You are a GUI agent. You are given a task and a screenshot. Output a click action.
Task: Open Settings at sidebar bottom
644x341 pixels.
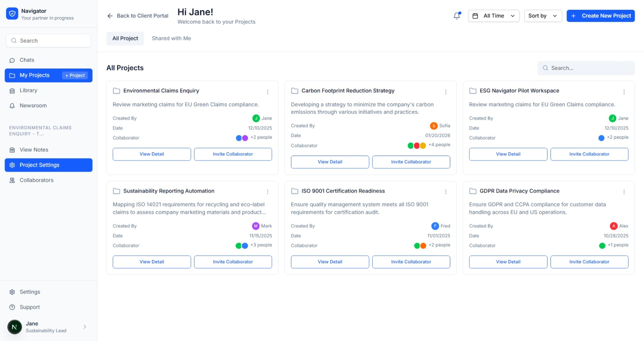[x=30, y=292]
